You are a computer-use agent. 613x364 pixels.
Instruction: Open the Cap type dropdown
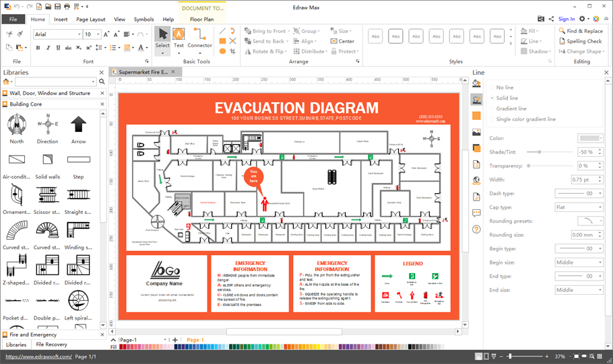tap(579, 207)
